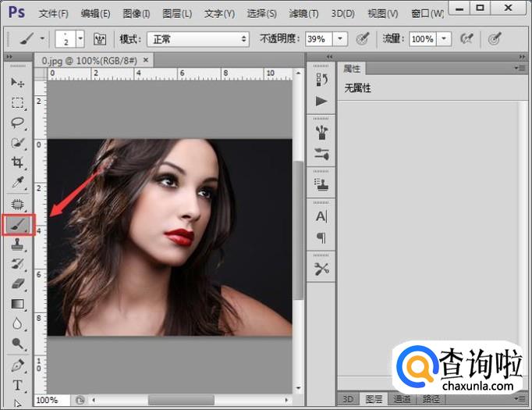Screen dimensions: 532x410
Task: Pick the Lasso tool
Action: (x=18, y=123)
